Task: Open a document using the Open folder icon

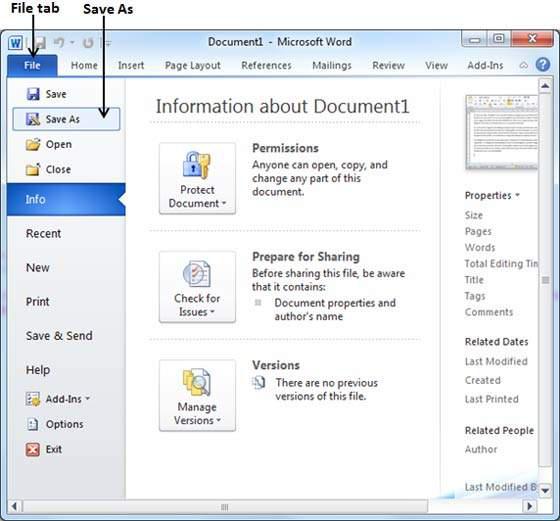Action: click(x=33, y=144)
